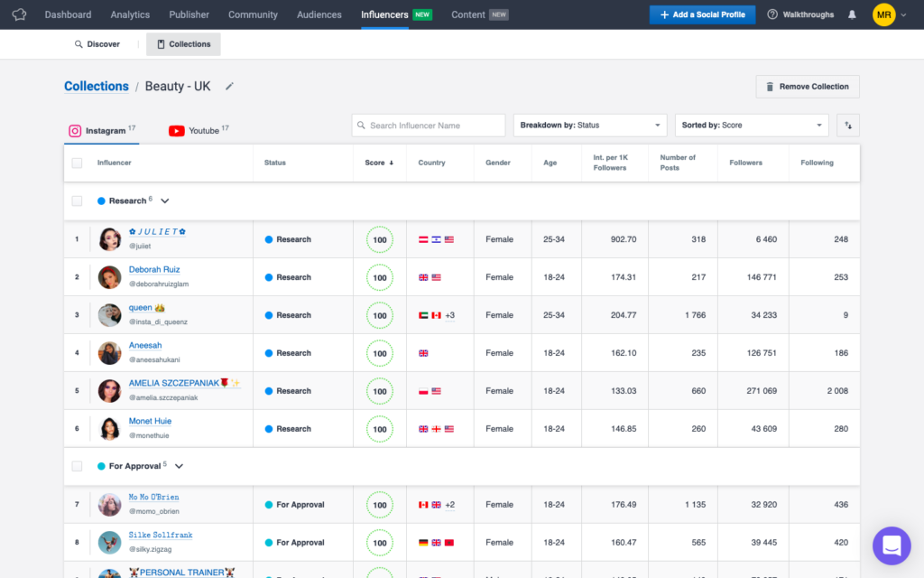
Task: Click Monet Huie's score progress ring
Action: coord(379,428)
